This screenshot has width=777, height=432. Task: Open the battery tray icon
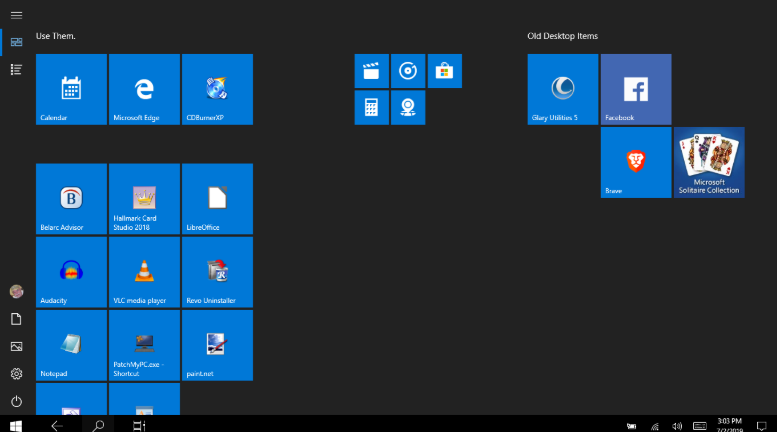point(631,426)
